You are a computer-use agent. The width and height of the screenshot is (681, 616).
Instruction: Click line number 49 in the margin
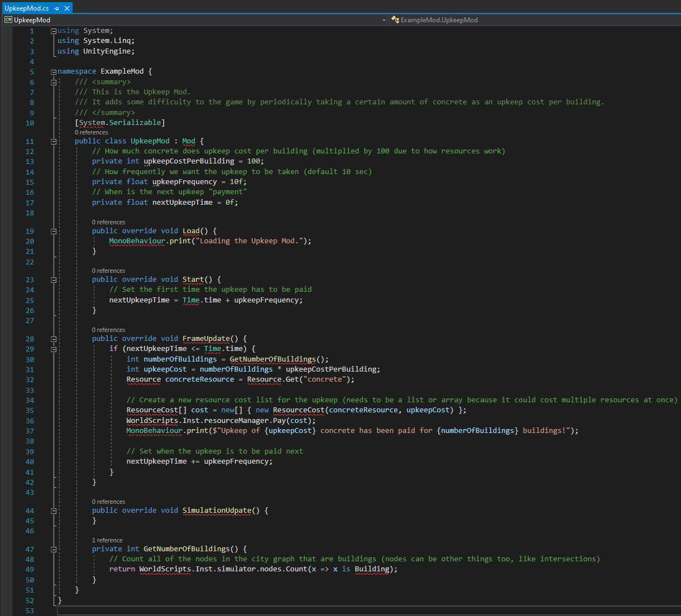click(x=30, y=570)
